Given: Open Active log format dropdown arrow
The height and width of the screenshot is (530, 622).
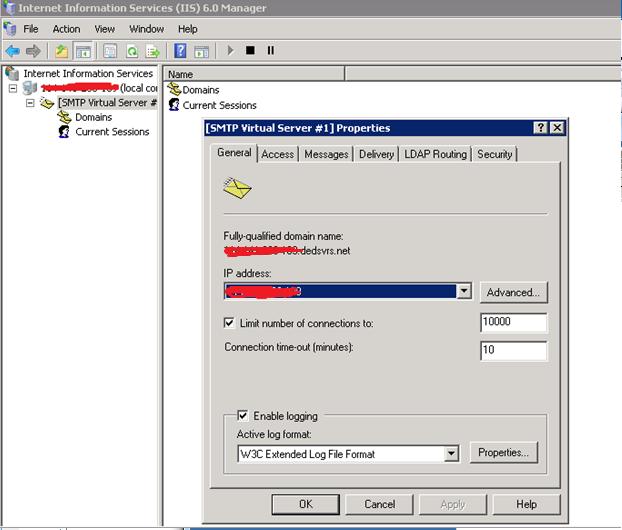Looking at the screenshot, I should click(451, 454).
